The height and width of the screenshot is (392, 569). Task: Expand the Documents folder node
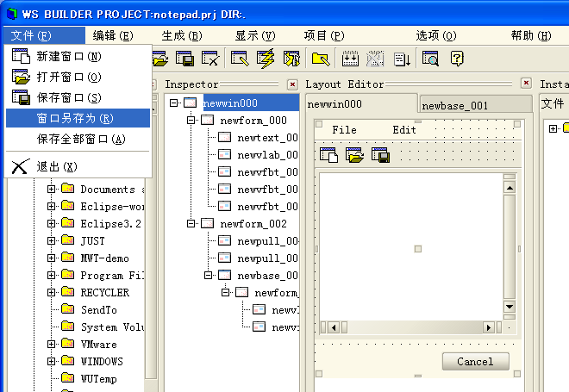click(x=52, y=189)
